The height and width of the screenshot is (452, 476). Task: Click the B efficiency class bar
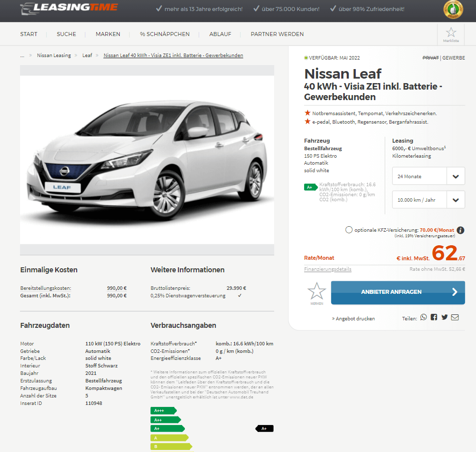[171, 446]
